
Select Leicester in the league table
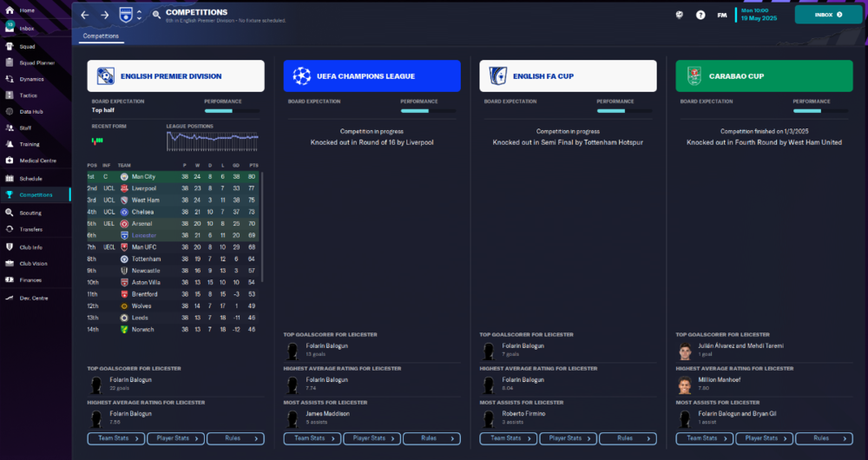(144, 235)
